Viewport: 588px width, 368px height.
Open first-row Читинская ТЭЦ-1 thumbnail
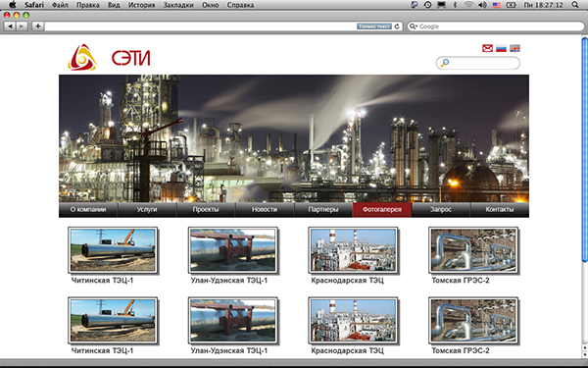tap(113, 249)
